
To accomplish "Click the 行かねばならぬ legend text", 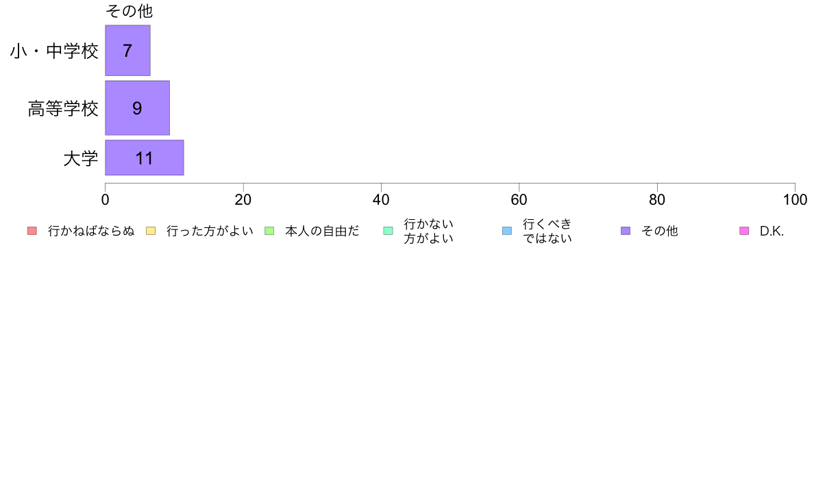I will [x=91, y=231].
